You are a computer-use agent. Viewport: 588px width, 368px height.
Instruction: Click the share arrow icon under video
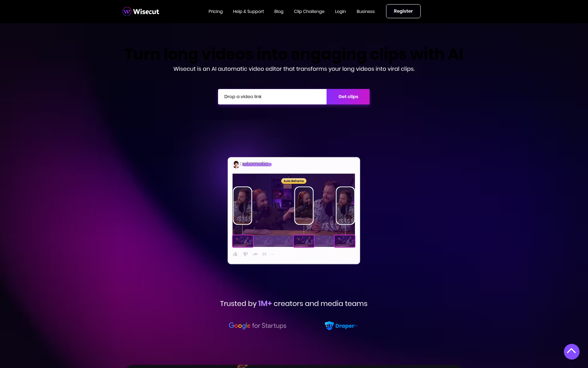click(255, 254)
